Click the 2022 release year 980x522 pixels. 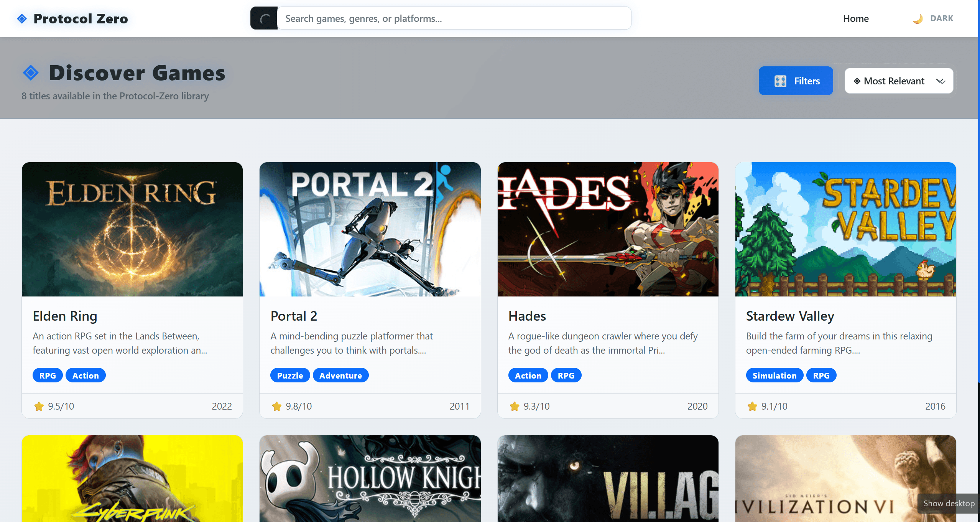click(x=222, y=406)
